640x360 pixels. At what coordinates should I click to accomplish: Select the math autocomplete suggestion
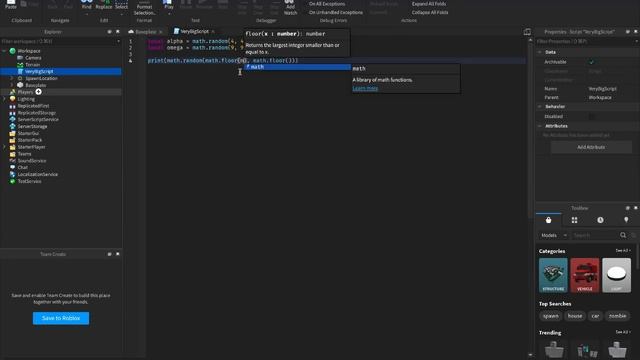[297, 67]
